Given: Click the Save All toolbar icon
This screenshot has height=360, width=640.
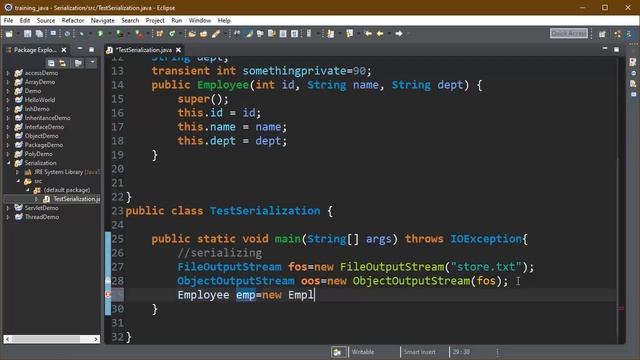Looking at the screenshot, I should (x=39, y=33).
